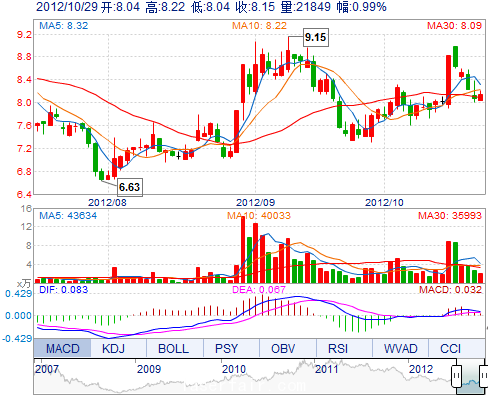This screenshot has width=488, height=395.
Task: Open the WVAD indicator tab
Action: [400, 348]
